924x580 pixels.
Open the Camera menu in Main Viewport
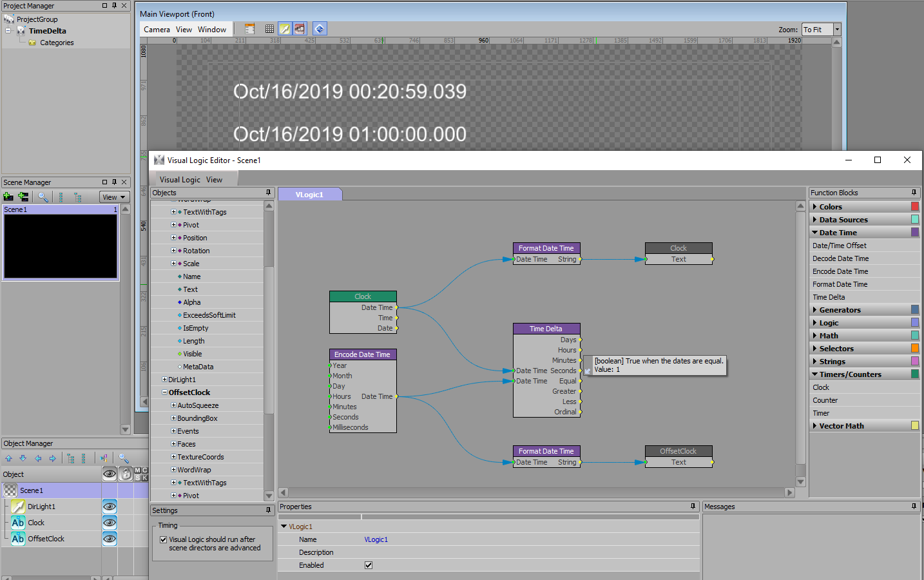157,30
